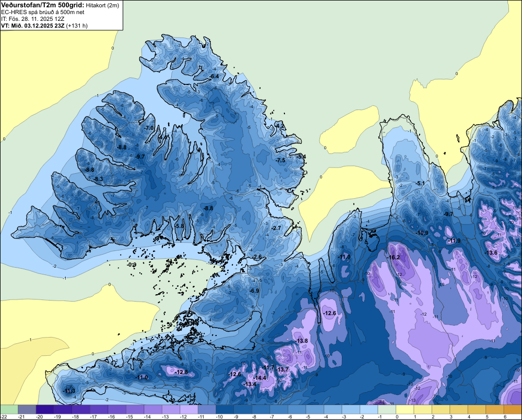Click the title 'Veðurstofan/T2m 500grid: Hitakort (2m)'
522x420 pixels.
tap(60, 5)
